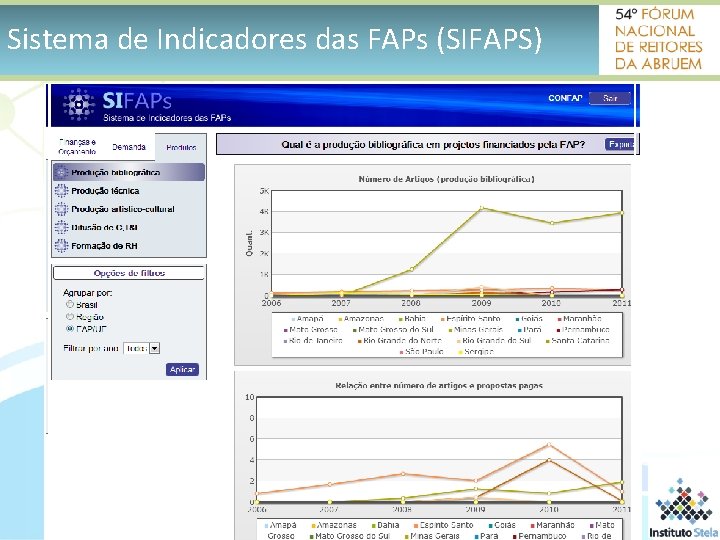Image resolution: width=720 pixels, height=540 pixels.
Task: Click Relação entre número de artigos title
Action: (x=439, y=385)
